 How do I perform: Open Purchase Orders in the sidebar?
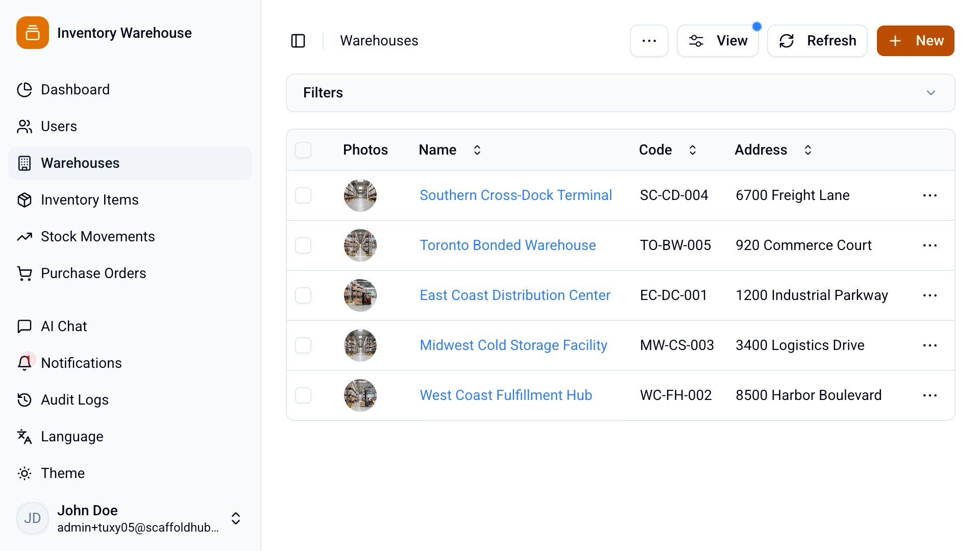[x=93, y=273]
